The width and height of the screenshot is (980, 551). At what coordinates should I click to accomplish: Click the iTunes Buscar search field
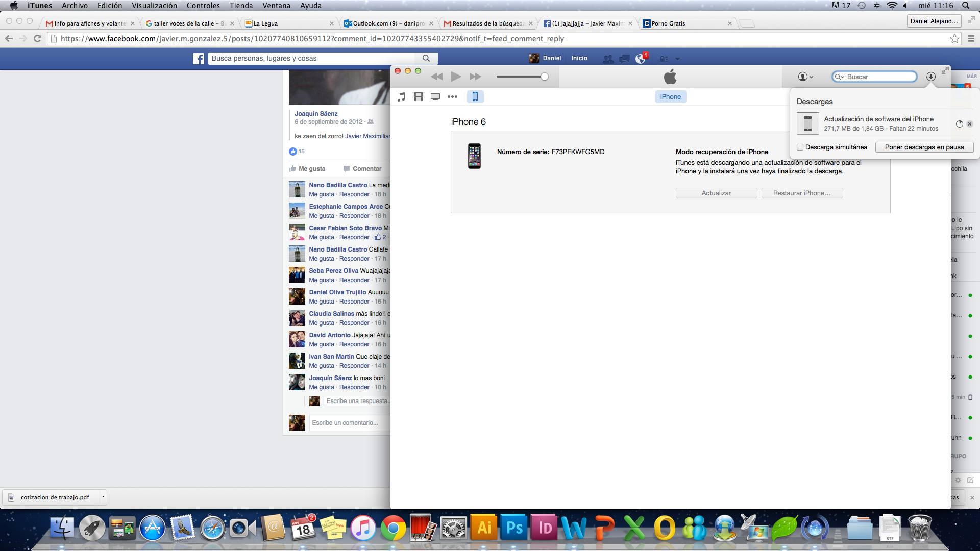pos(875,77)
